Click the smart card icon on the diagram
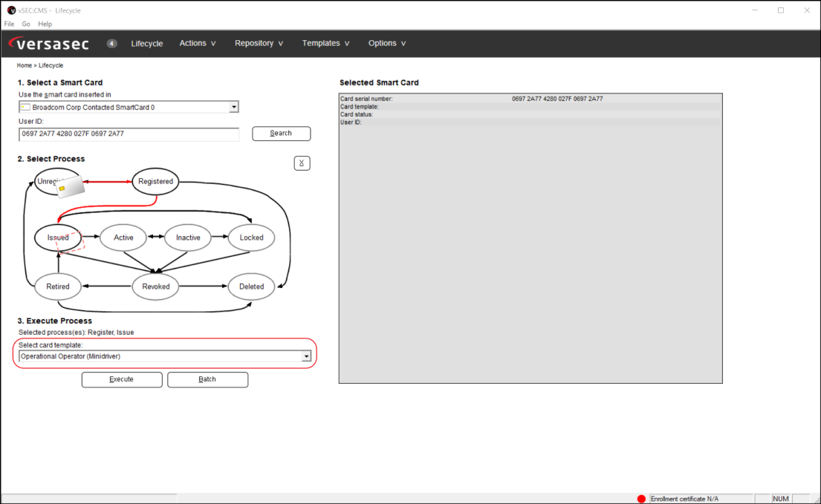This screenshot has width=821, height=504. coord(70,187)
